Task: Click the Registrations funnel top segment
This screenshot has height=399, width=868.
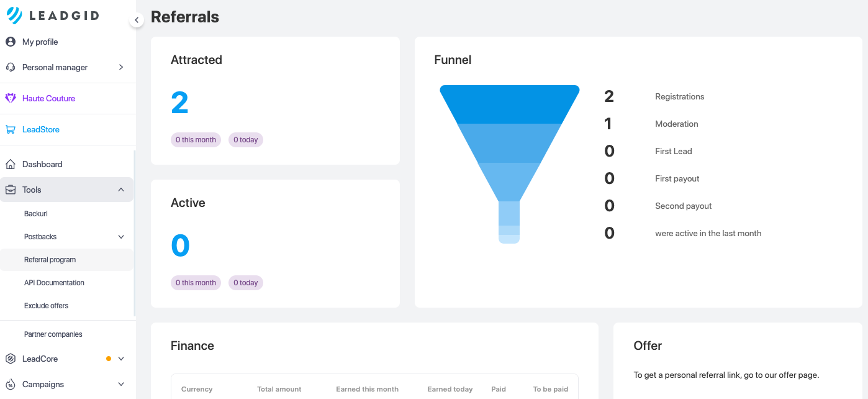Action: 509,104
